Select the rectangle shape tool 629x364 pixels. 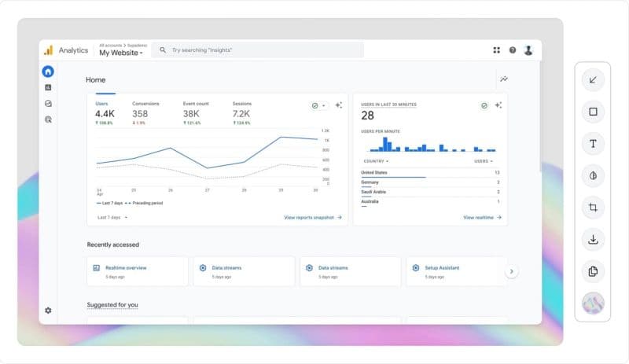593,112
